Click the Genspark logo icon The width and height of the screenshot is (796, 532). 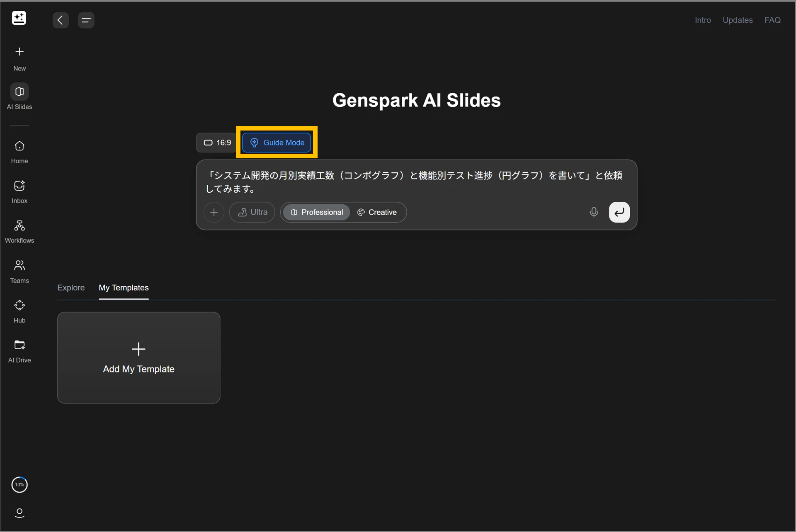[x=19, y=18]
